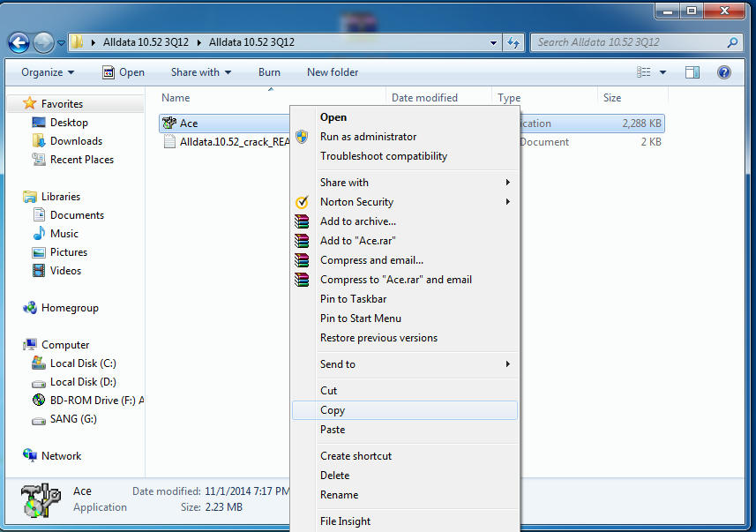
Task: Choose Troubleshoot compatibility
Action: (x=404, y=156)
